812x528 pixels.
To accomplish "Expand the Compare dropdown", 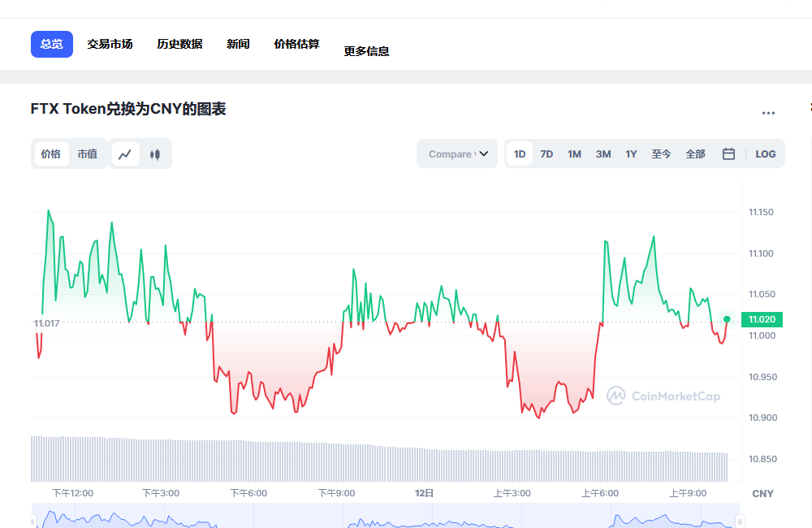I will coord(457,154).
